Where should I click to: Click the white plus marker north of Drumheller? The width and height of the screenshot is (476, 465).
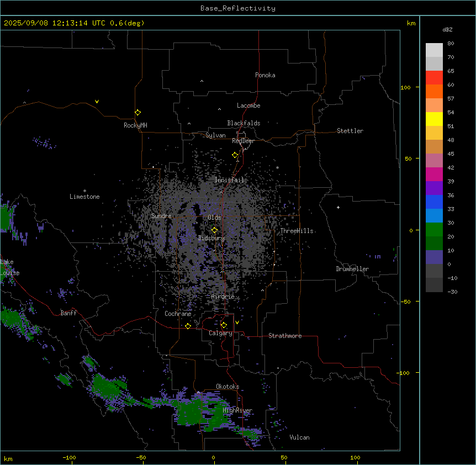(x=338, y=207)
